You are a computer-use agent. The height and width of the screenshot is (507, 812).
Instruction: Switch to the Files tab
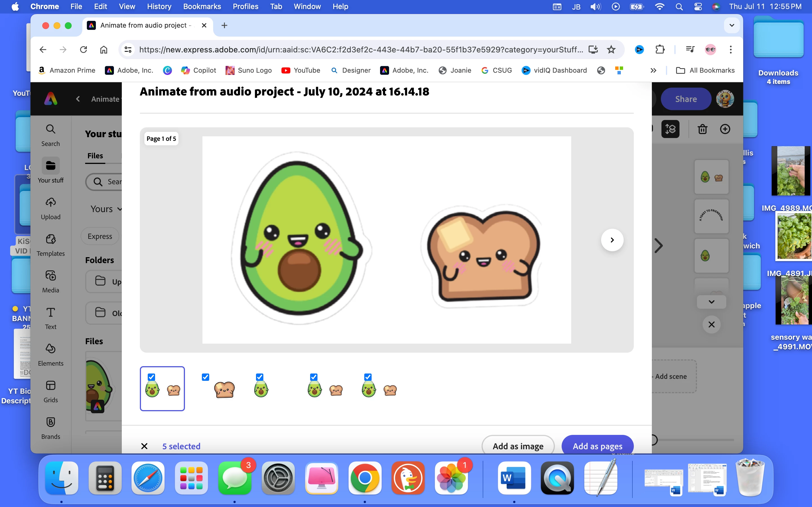(x=95, y=155)
